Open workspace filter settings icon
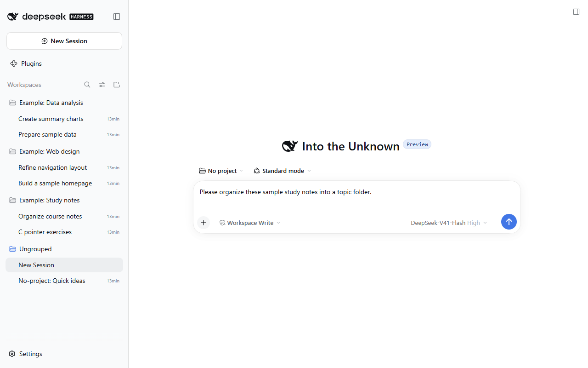The width and height of the screenshot is (588, 368). click(x=102, y=85)
